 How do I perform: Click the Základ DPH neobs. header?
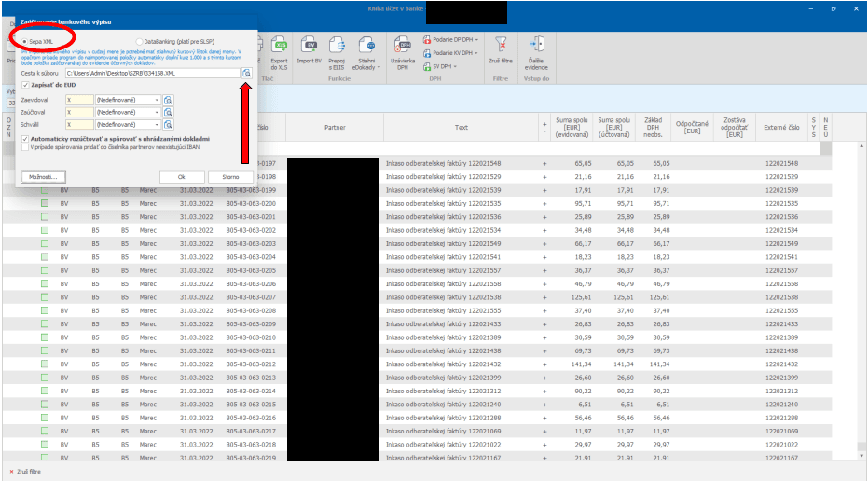(654, 128)
